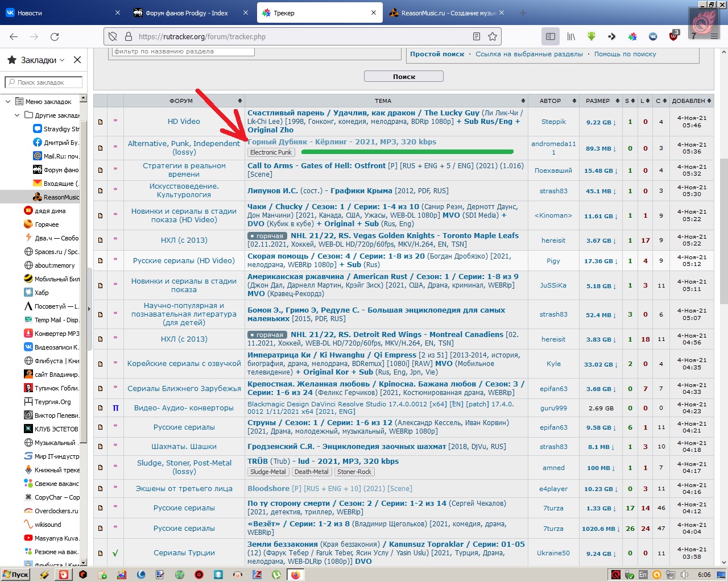Bookmark this page with the star icon
The image size is (728, 582).
click(493, 36)
